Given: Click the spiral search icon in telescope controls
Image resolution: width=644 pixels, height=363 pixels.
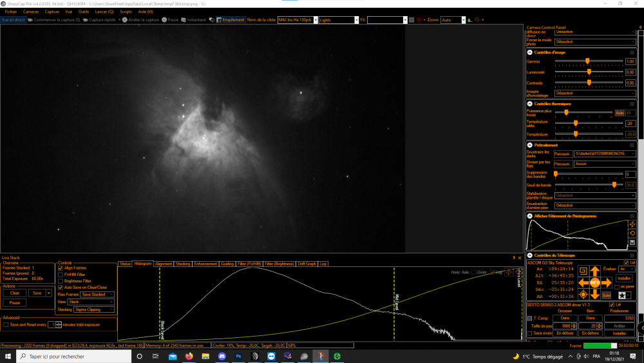Looking at the screenshot, I should pos(583,271).
